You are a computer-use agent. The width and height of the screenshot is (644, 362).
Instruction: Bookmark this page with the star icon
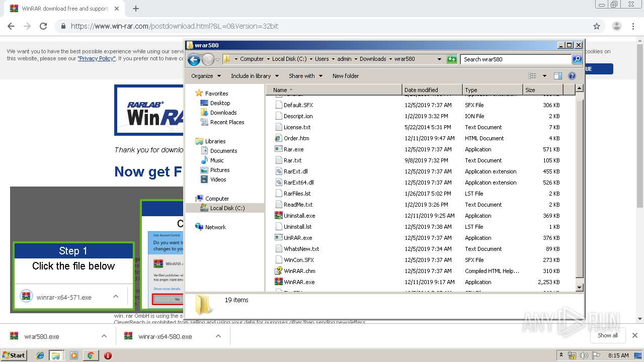pos(597,26)
